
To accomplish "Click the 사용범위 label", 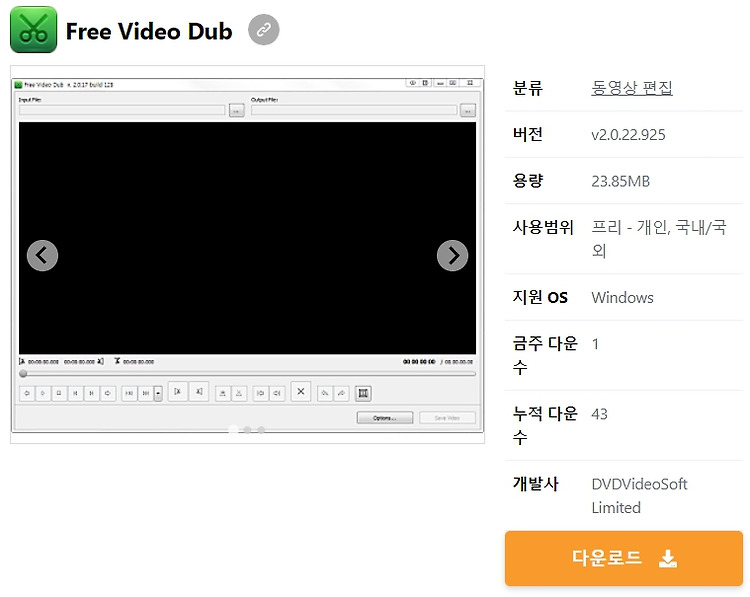I will pyautogui.click(x=543, y=227).
